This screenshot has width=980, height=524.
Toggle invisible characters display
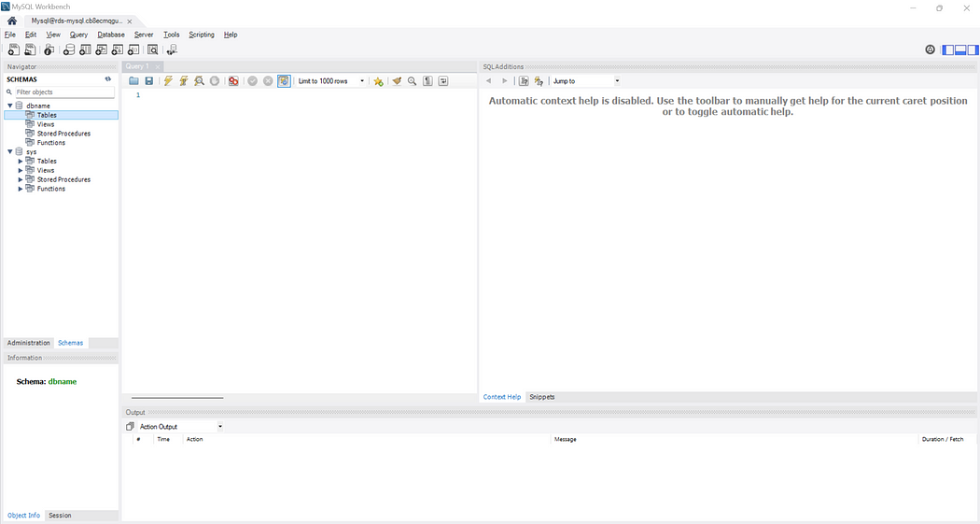pyautogui.click(x=427, y=81)
